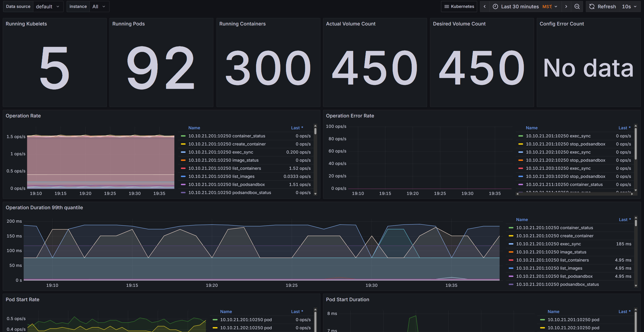Screen dimensions: 644x332
Task: Shift time range forward arrow
Action: 566,7
